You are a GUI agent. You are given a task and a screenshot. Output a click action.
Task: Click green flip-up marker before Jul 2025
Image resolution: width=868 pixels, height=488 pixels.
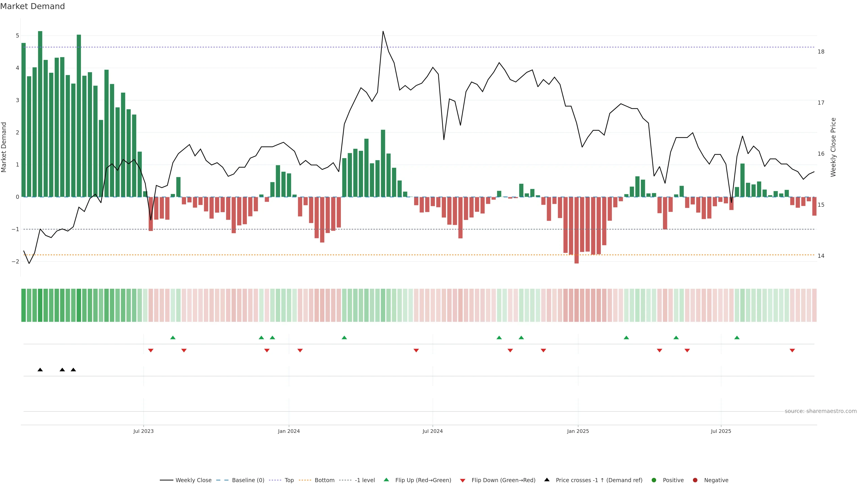pos(676,338)
